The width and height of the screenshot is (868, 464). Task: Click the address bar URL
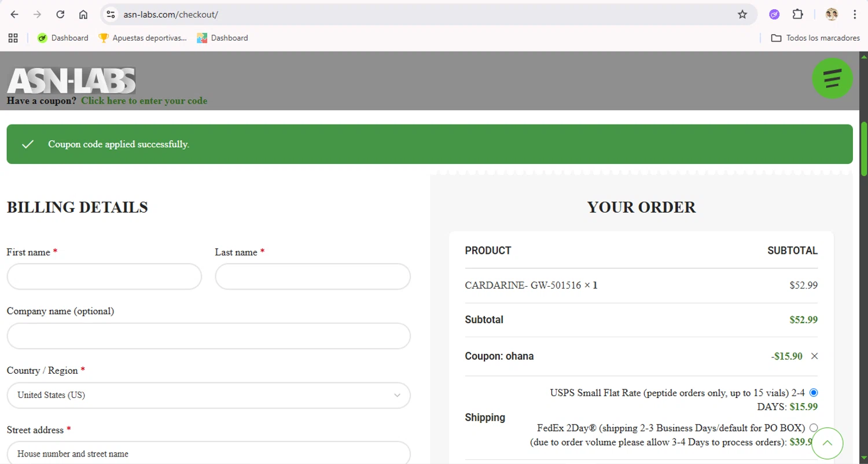(171, 14)
